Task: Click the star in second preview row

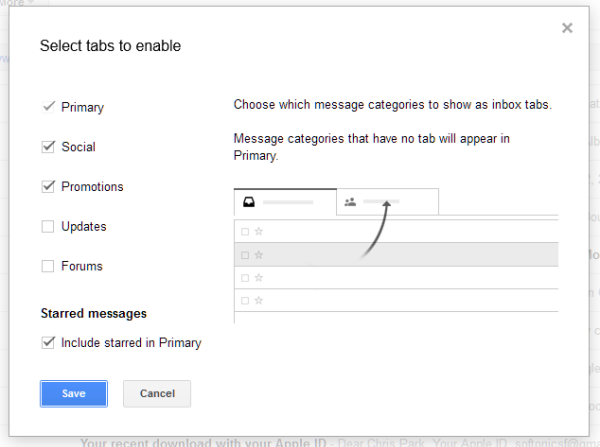Action: coord(258,255)
